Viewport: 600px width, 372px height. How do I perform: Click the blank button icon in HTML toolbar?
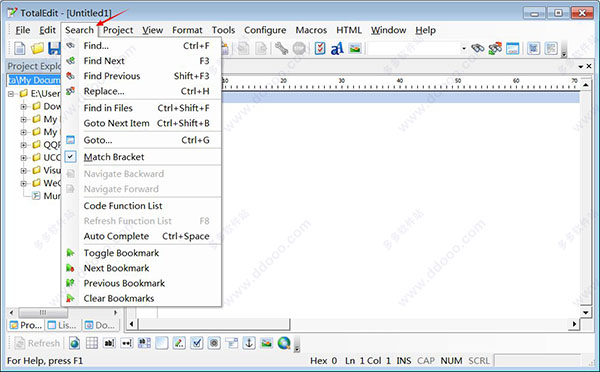[x=161, y=343]
